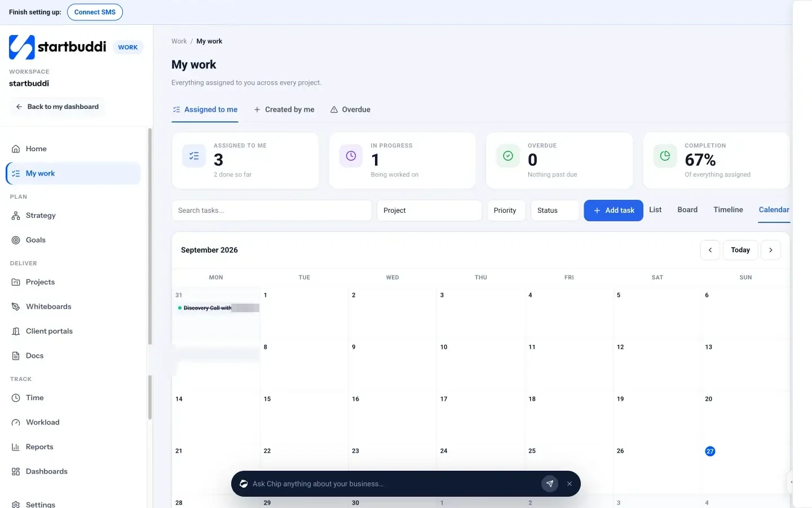The image size is (812, 508).
Task: Click the Search tasks input field
Action: (272, 211)
